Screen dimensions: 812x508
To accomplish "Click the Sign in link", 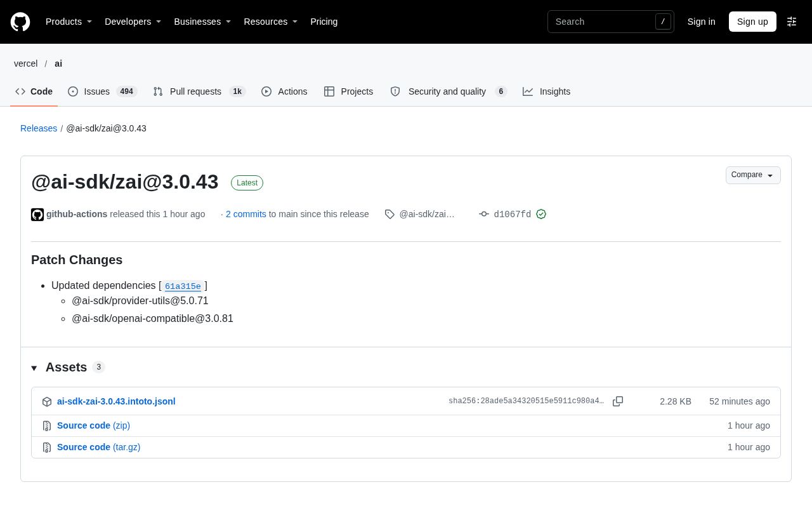I will point(702,22).
